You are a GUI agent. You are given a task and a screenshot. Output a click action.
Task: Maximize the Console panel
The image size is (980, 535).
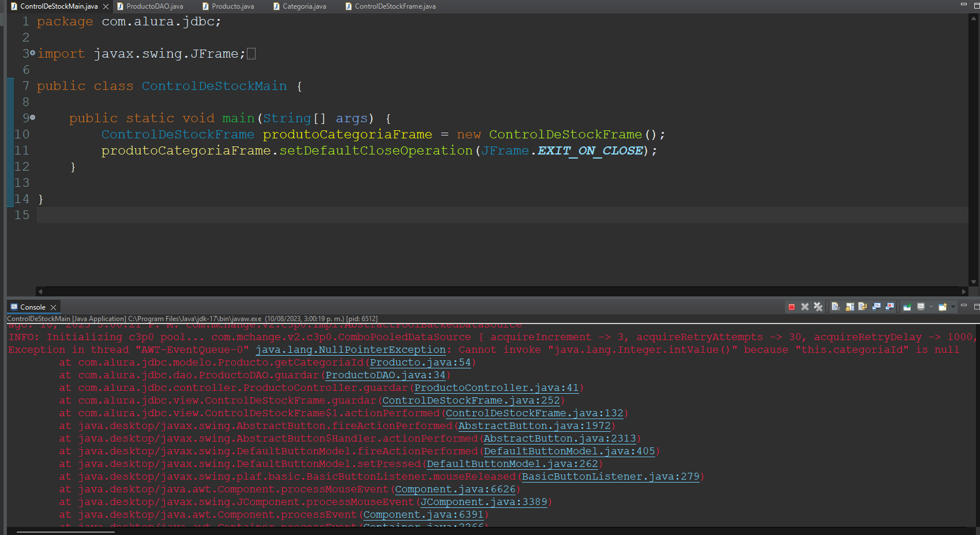coord(976,307)
